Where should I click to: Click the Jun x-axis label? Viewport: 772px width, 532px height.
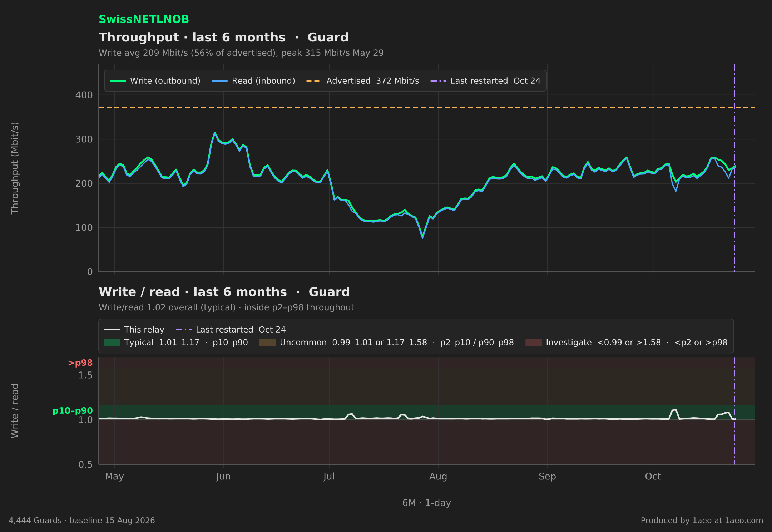(223, 477)
